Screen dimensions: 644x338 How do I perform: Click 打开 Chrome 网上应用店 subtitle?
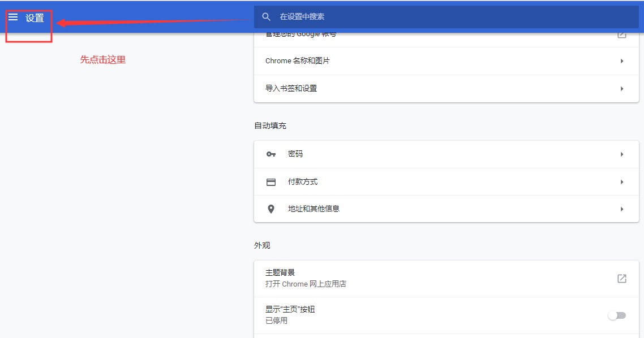[306, 284]
